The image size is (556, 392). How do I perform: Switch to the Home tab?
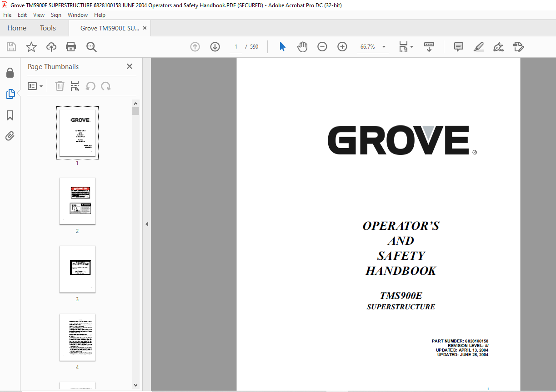[17, 28]
